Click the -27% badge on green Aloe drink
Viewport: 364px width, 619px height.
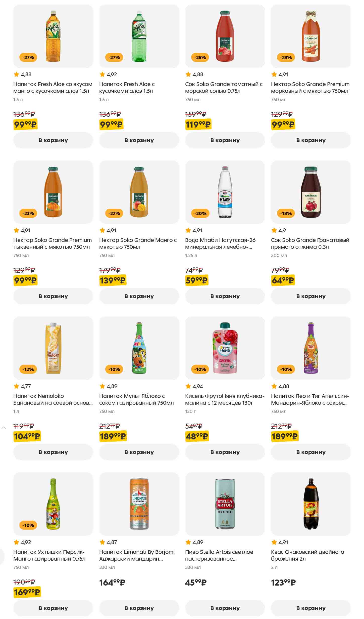114,58
